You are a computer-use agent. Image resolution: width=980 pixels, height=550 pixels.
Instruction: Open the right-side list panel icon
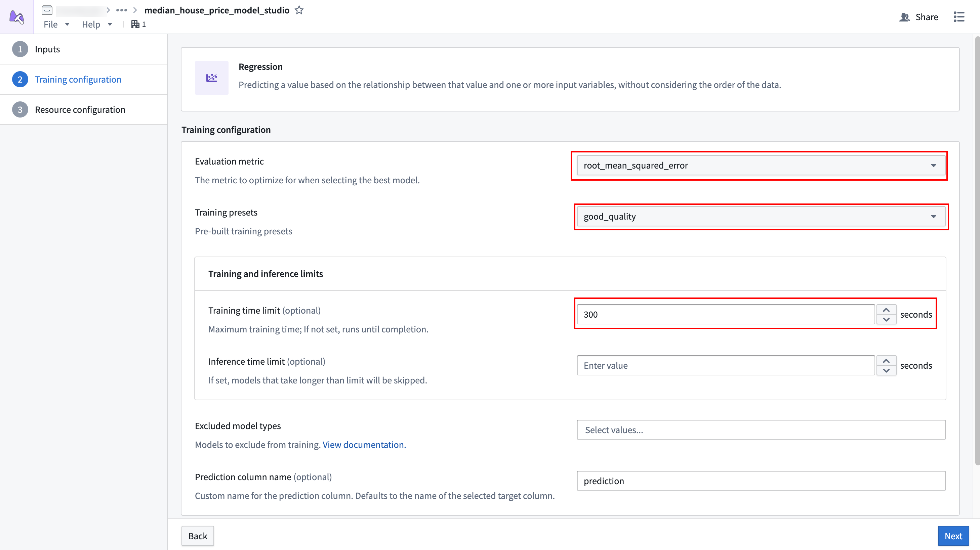pos(959,17)
